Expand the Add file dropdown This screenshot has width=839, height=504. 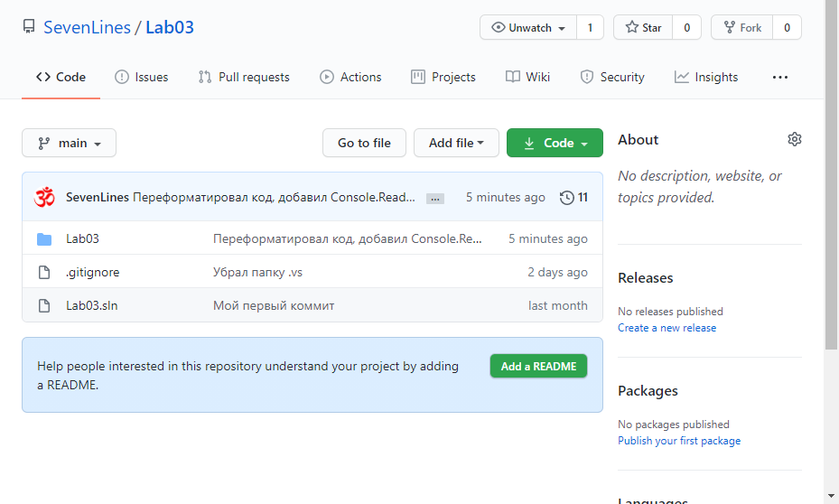pyautogui.click(x=456, y=143)
